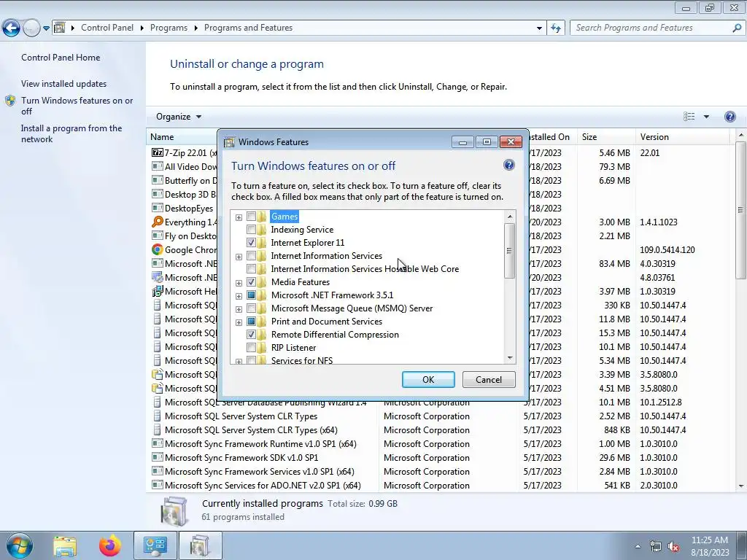The width and height of the screenshot is (747, 560).
Task: Click the volume muted tray icon
Action: point(673,547)
